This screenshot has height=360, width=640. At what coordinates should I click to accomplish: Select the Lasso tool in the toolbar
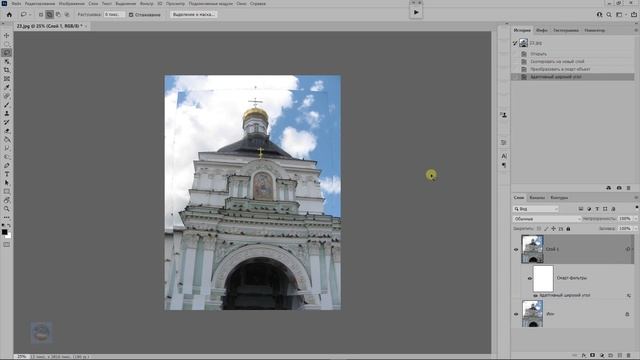pos(7,53)
